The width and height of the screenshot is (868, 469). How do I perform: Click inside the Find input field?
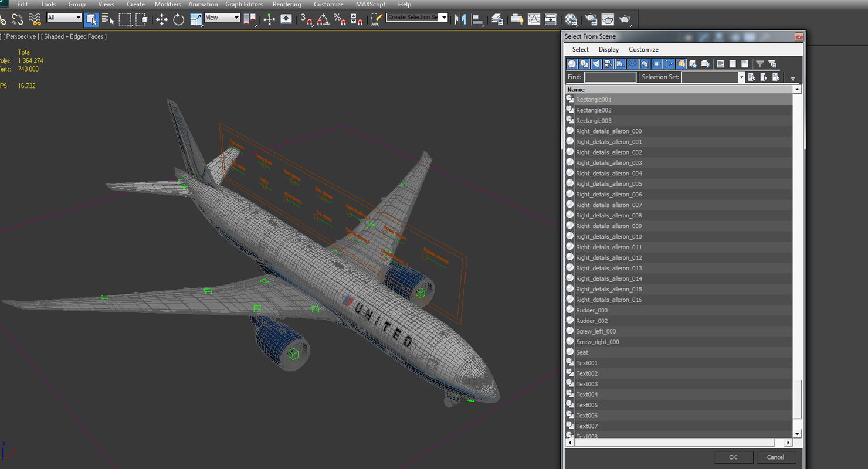(610, 77)
